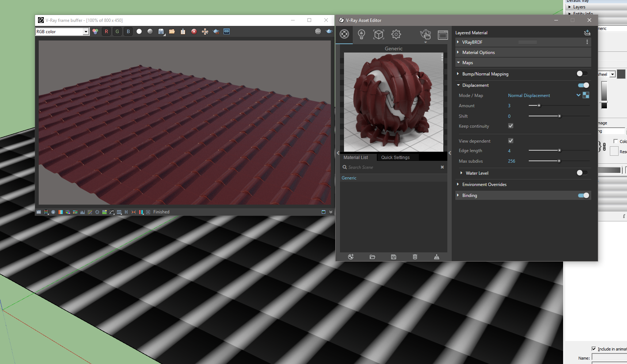Viewport: 627px width, 364px height.
Task: Adjust Edge length slider
Action: (559, 150)
